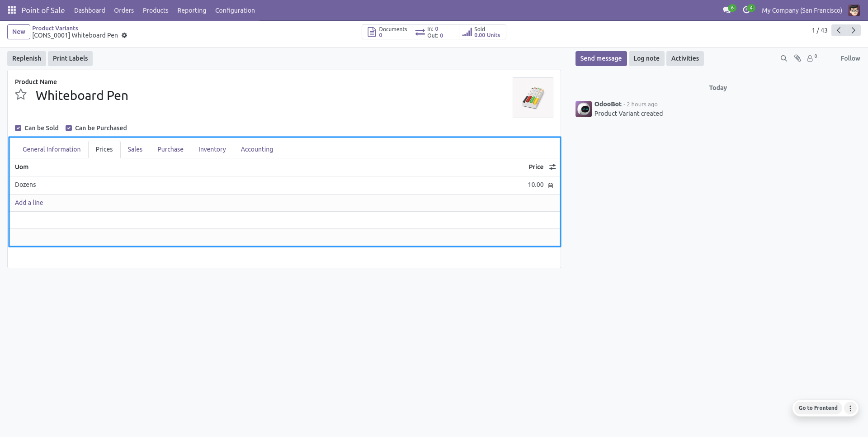The width and height of the screenshot is (868, 437).
Task: Toggle the favorite star on Whiteboard Pen
Action: click(20, 95)
